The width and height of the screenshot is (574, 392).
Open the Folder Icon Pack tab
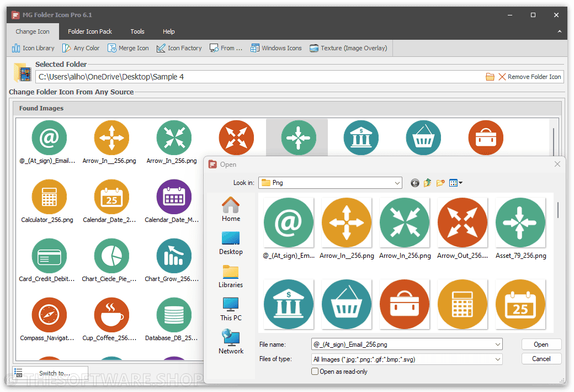coord(90,31)
